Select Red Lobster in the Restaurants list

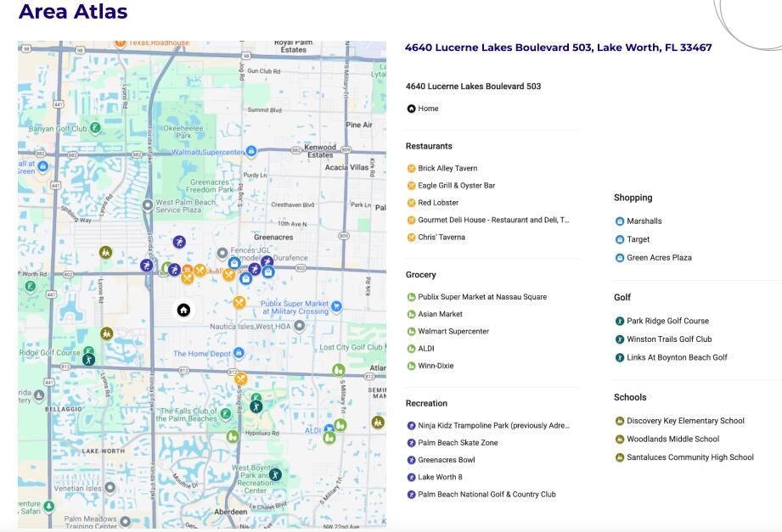point(438,203)
